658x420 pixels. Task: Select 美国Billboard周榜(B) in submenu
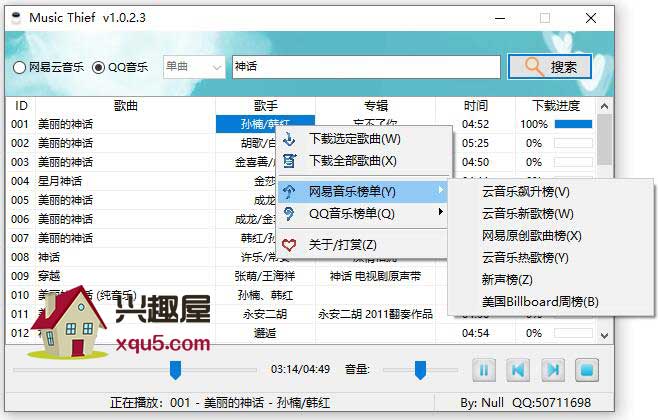point(550,301)
